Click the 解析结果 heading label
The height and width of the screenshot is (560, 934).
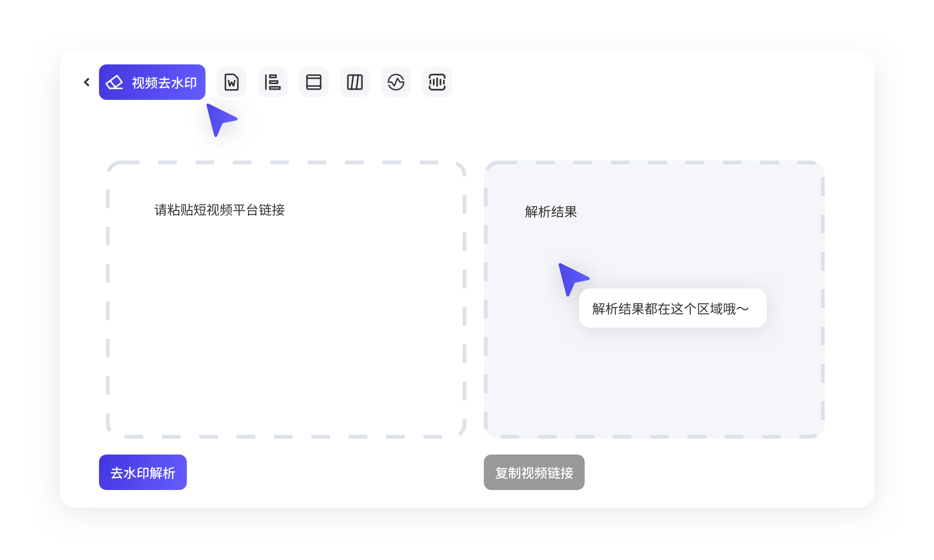(551, 212)
